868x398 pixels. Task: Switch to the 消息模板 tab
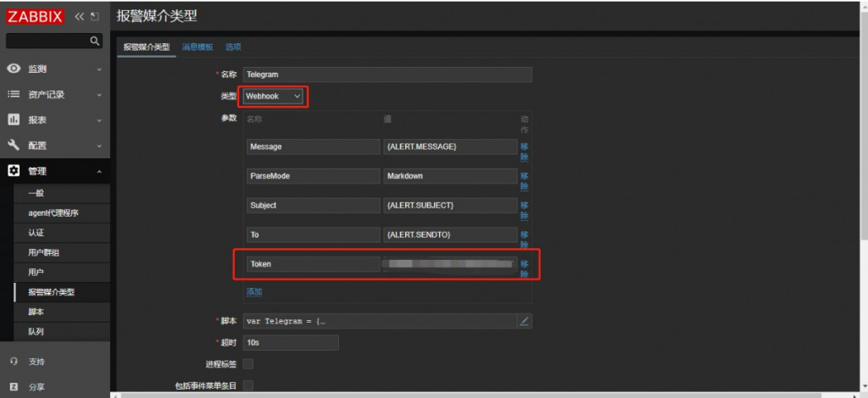coord(198,47)
